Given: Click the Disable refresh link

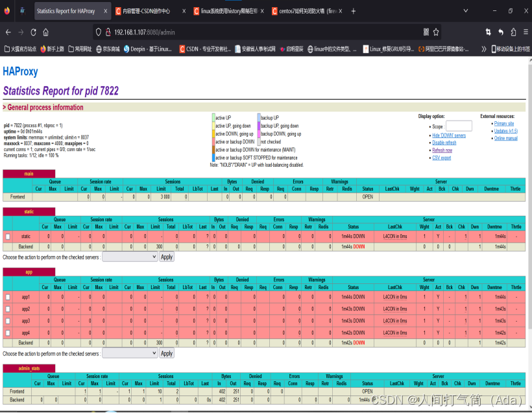Looking at the screenshot, I should pos(444,143).
